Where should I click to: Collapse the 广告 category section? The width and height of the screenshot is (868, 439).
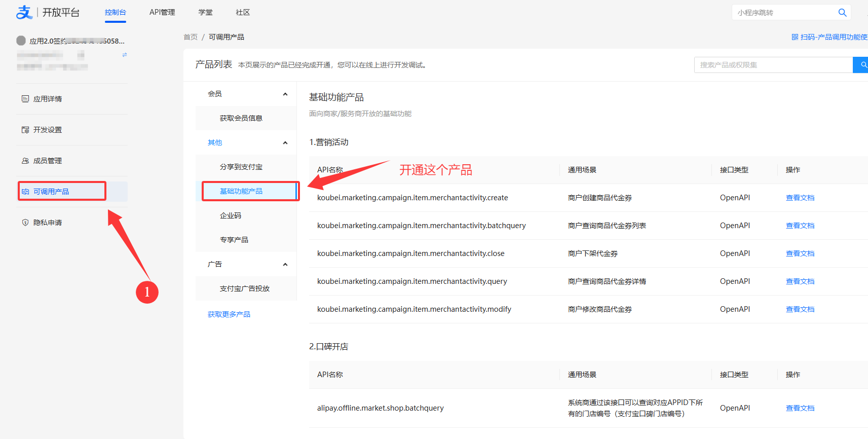point(285,264)
